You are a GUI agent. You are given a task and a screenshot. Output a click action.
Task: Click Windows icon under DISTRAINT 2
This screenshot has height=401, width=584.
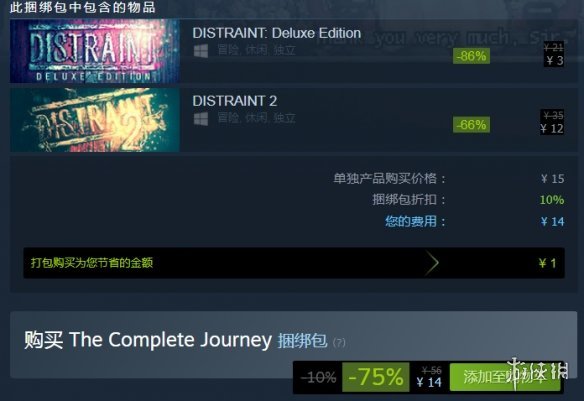point(201,119)
